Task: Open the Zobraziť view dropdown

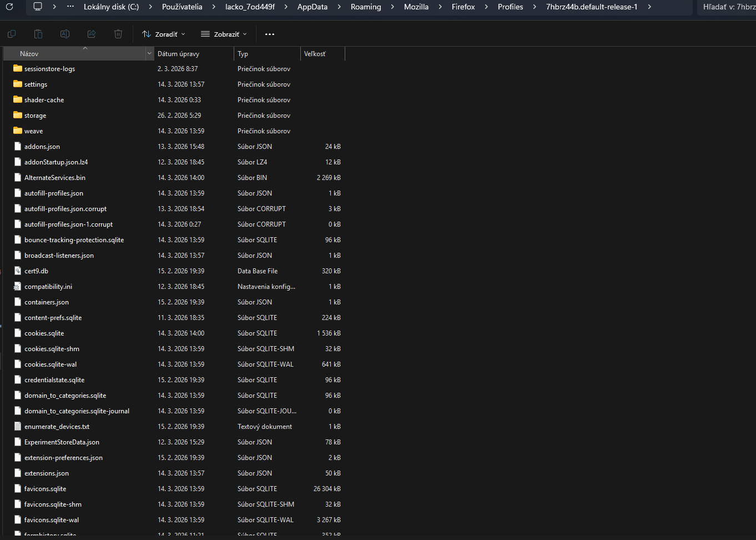Action: pyautogui.click(x=224, y=34)
